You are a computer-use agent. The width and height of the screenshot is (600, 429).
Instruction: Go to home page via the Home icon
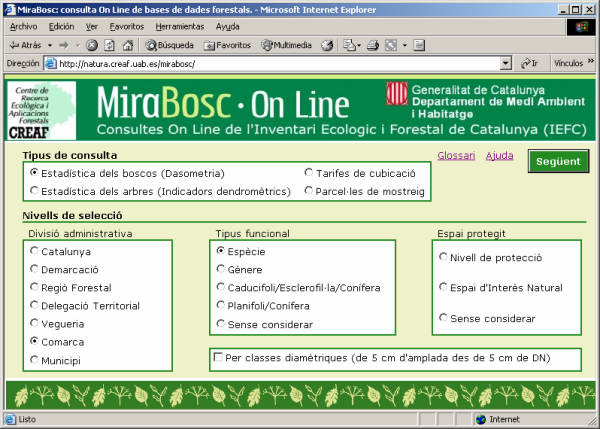pyautogui.click(x=127, y=45)
